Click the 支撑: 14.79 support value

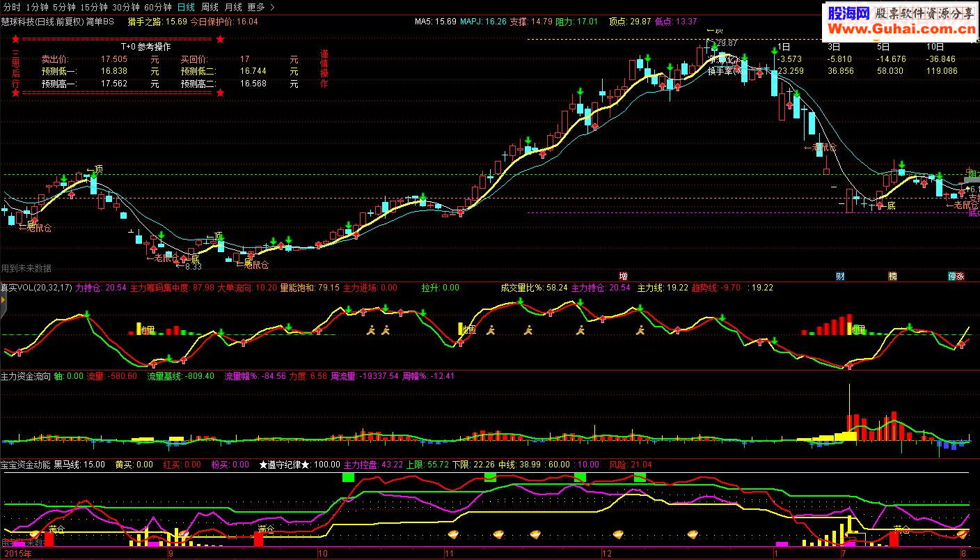tap(531, 22)
